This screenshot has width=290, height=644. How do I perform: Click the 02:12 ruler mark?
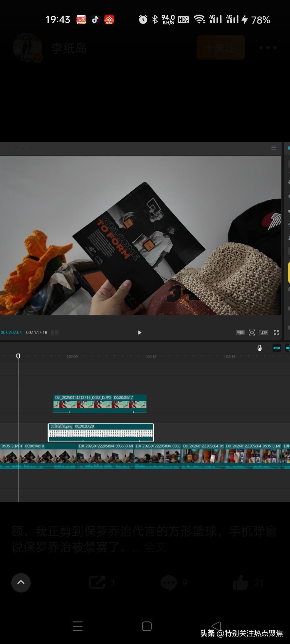click(x=151, y=357)
